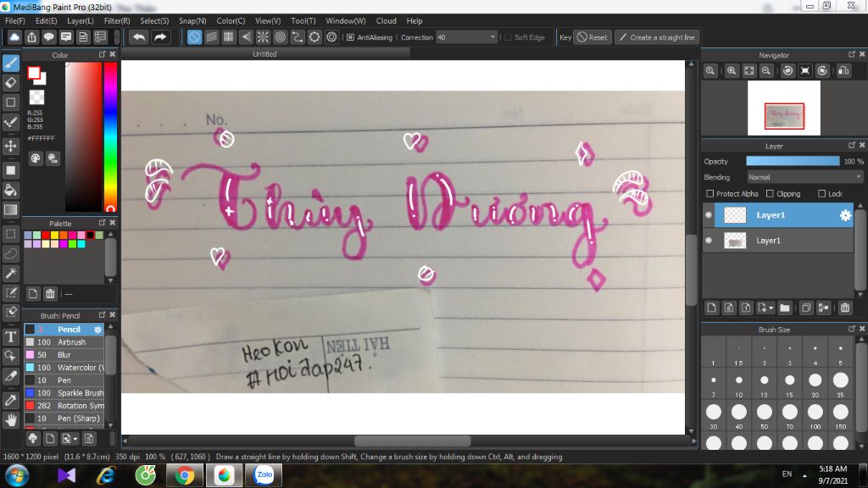Image resolution: width=868 pixels, height=488 pixels.
Task: Open Internet Explorer from taskbar
Action: point(106,475)
